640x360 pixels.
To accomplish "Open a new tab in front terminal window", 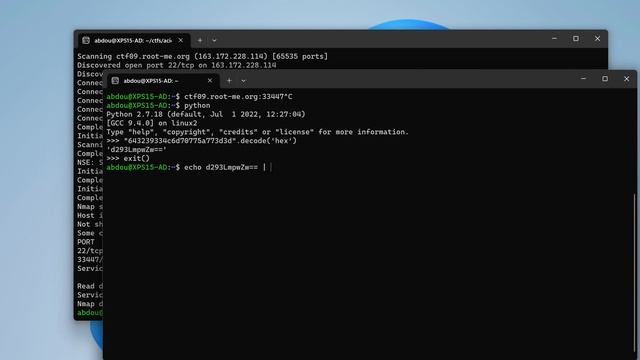I will click(x=229, y=81).
